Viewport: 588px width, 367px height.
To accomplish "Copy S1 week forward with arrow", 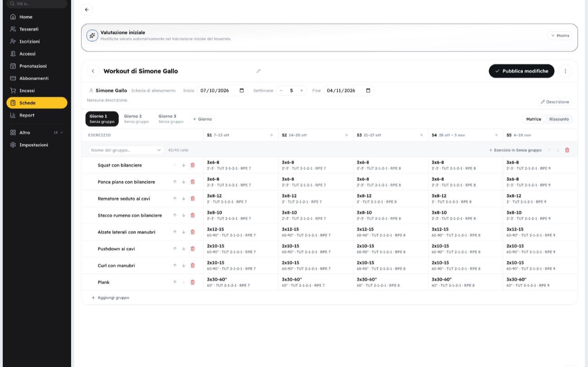I will tap(271, 135).
